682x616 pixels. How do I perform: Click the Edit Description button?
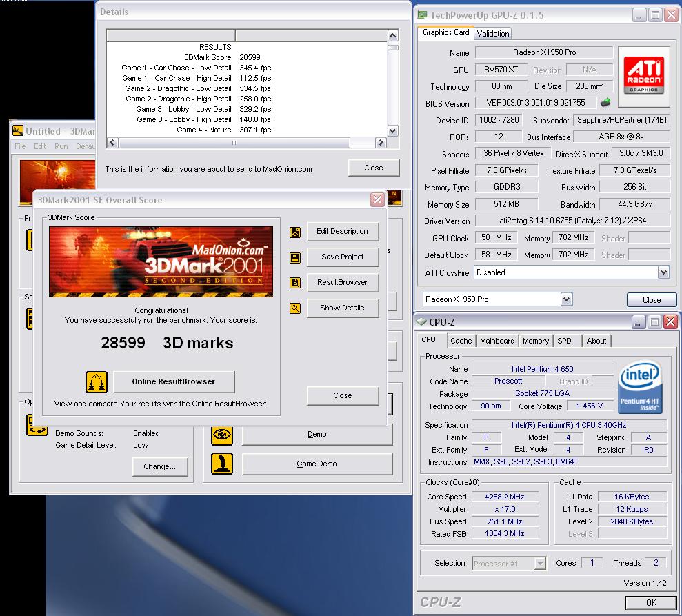pyautogui.click(x=342, y=232)
